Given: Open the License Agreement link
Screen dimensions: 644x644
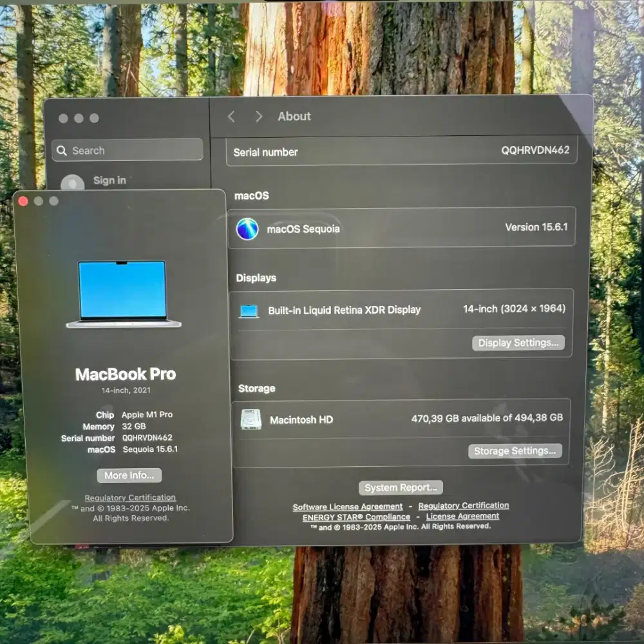Looking at the screenshot, I should tap(462, 516).
